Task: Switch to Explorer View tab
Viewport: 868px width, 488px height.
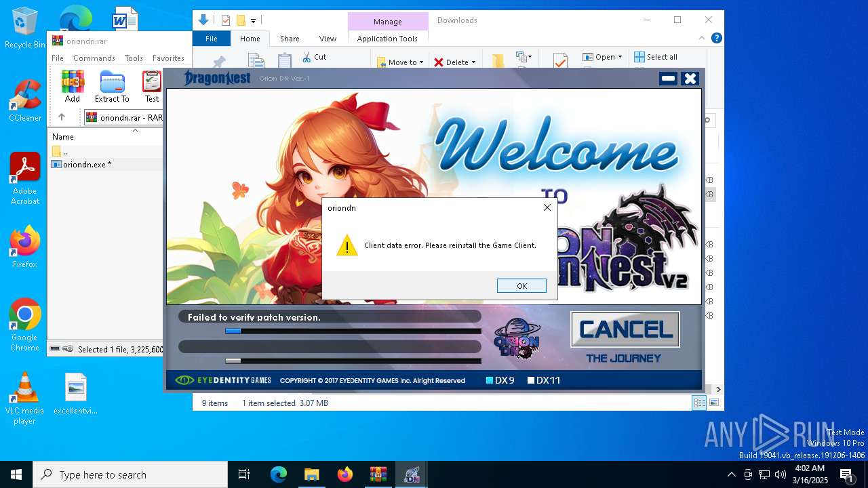Action: [x=328, y=39]
